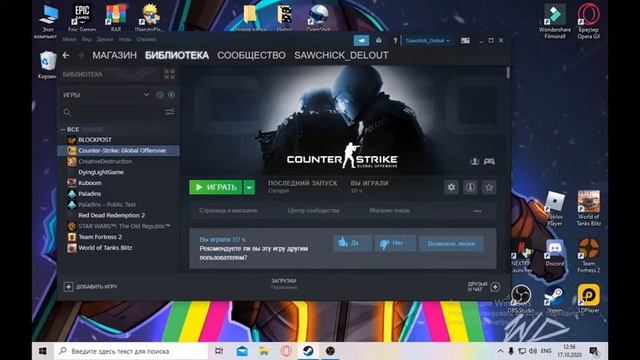Open Task View in taskbar

pos(219,351)
